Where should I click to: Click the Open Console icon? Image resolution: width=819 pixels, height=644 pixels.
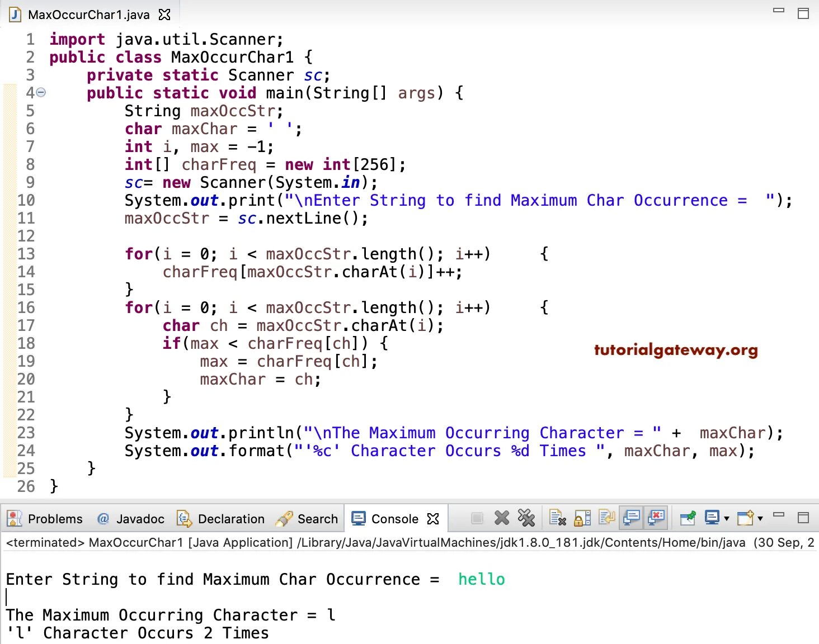(746, 518)
